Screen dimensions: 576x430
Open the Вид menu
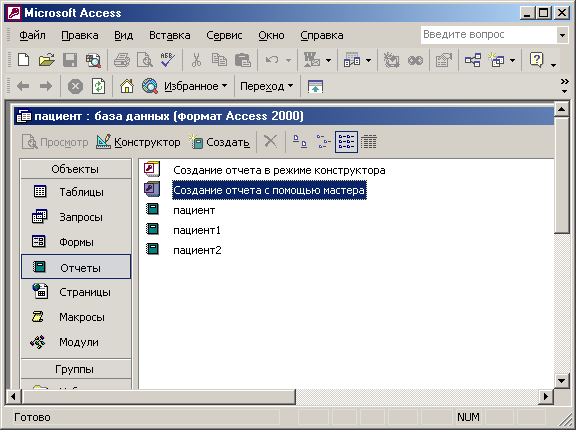[123, 35]
